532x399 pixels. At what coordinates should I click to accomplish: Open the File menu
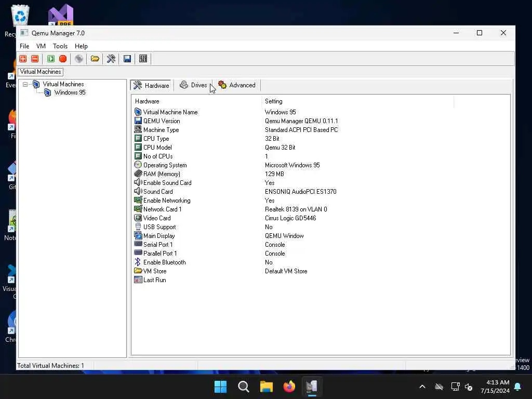tap(24, 46)
